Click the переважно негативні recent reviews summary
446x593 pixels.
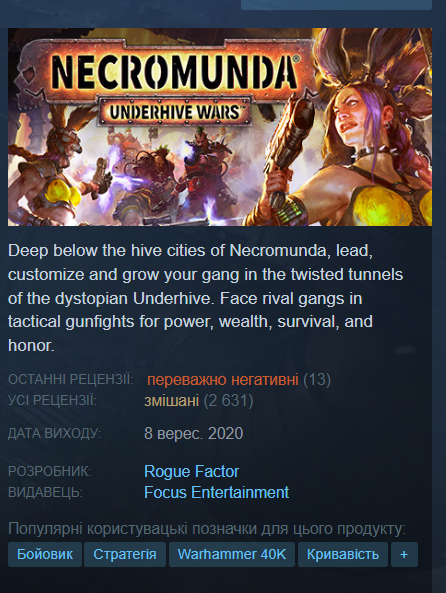tap(223, 379)
